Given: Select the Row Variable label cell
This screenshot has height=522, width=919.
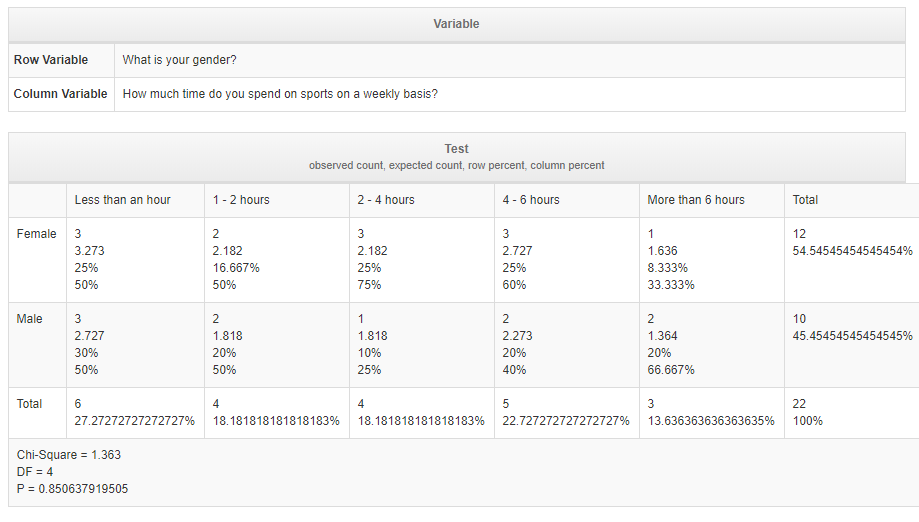Looking at the screenshot, I should click(62, 60).
